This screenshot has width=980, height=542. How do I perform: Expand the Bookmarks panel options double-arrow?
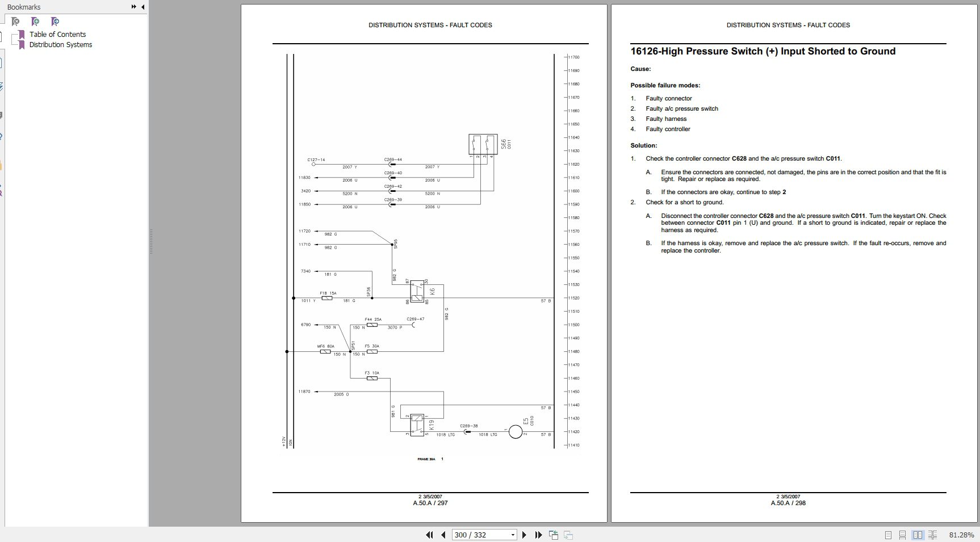coord(134,7)
